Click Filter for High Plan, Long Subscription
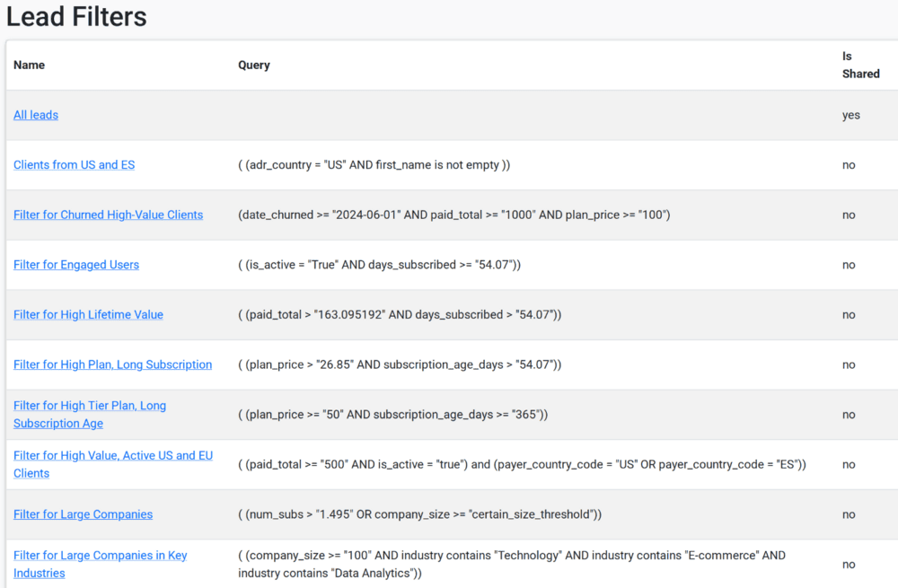The height and width of the screenshot is (588, 898). (x=112, y=364)
